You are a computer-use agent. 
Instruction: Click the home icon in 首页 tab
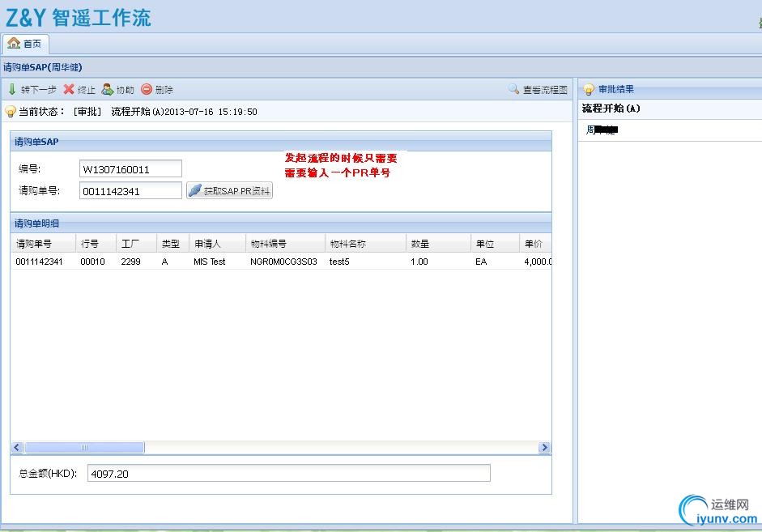tap(14, 43)
